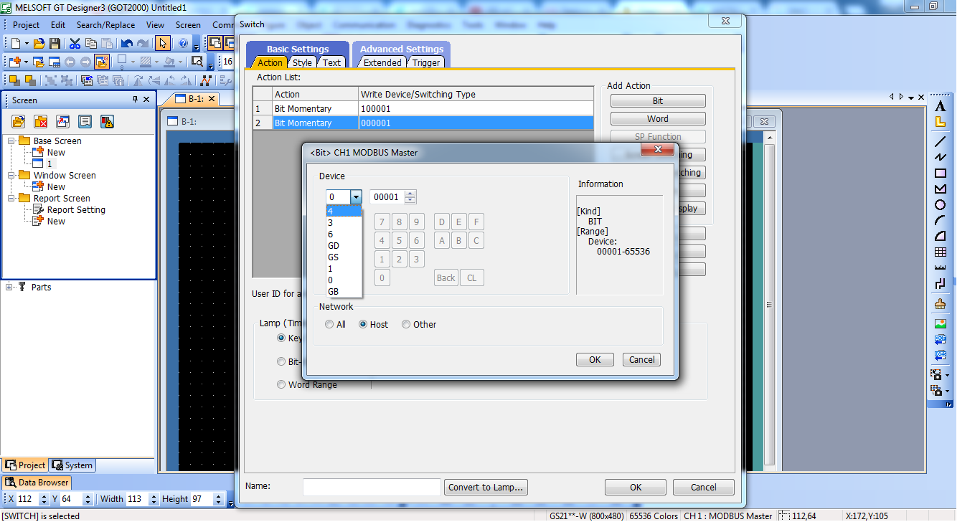Open the DXF import tool
Viewport: 980px width, 522px height.
click(940, 339)
